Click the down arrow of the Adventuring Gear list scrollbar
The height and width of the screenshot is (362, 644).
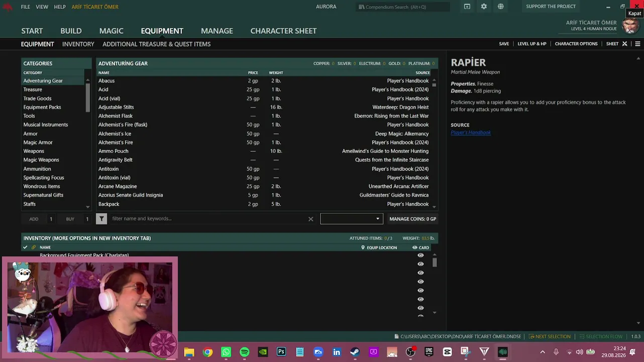pos(434,207)
